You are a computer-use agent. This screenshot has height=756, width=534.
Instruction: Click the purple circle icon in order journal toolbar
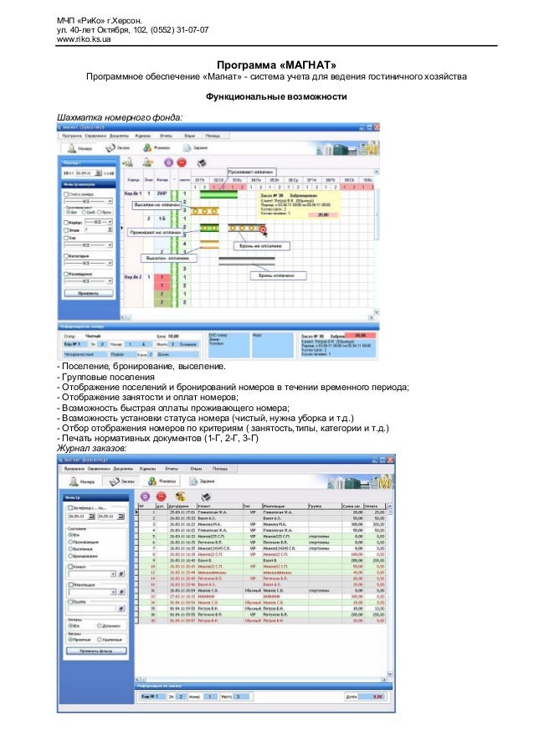[x=145, y=496]
